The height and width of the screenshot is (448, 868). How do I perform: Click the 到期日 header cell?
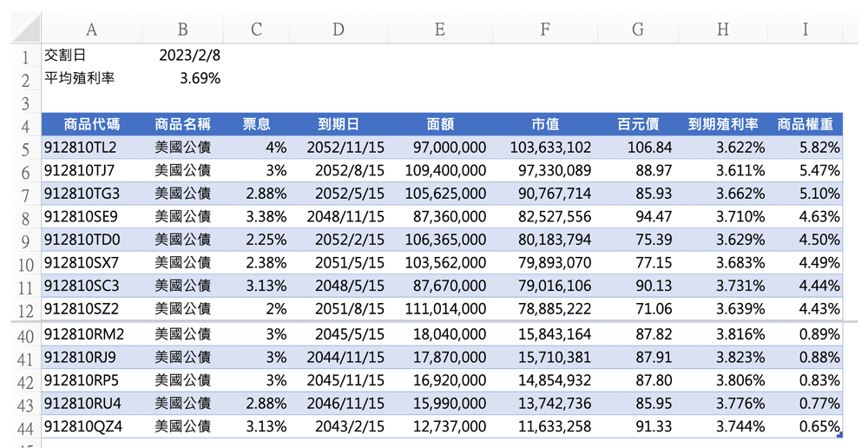[x=339, y=125]
